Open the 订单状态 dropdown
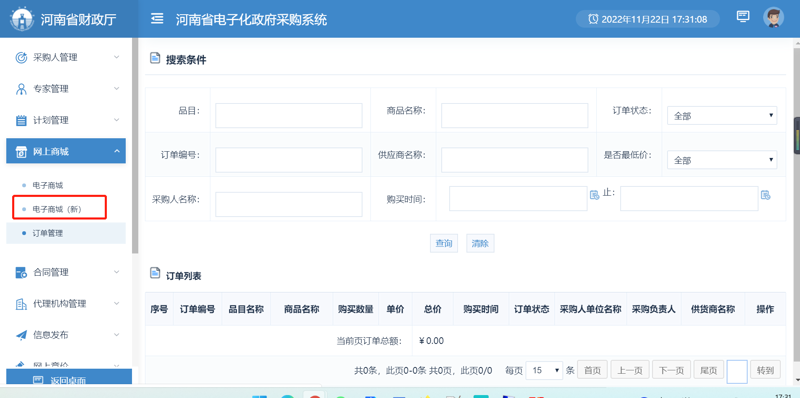This screenshot has height=398, width=800. (722, 116)
